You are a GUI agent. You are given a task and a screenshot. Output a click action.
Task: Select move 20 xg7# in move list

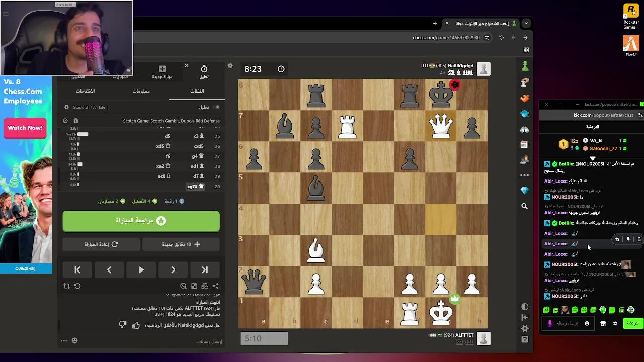click(x=195, y=186)
